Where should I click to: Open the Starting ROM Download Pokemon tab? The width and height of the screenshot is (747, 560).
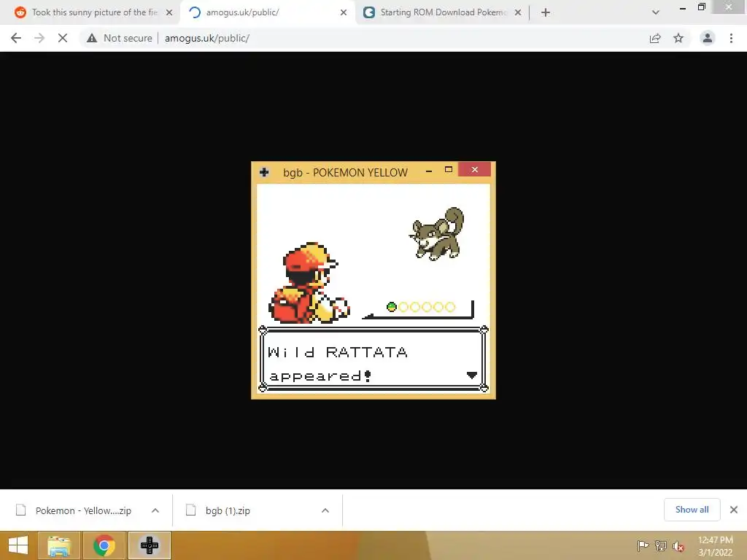[442, 12]
